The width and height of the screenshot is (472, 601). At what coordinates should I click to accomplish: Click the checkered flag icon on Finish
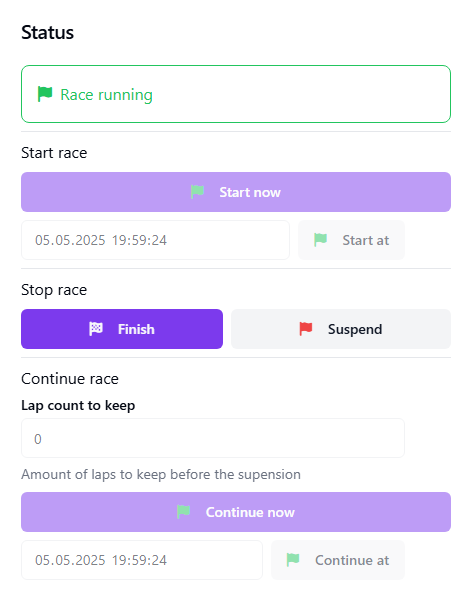pos(96,329)
